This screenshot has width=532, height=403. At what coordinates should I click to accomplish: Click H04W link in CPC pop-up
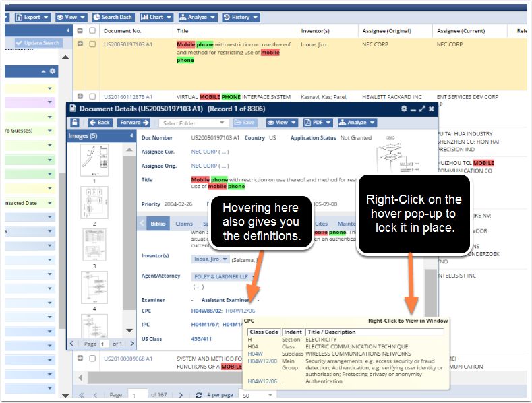pyautogui.click(x=255, y=354)
